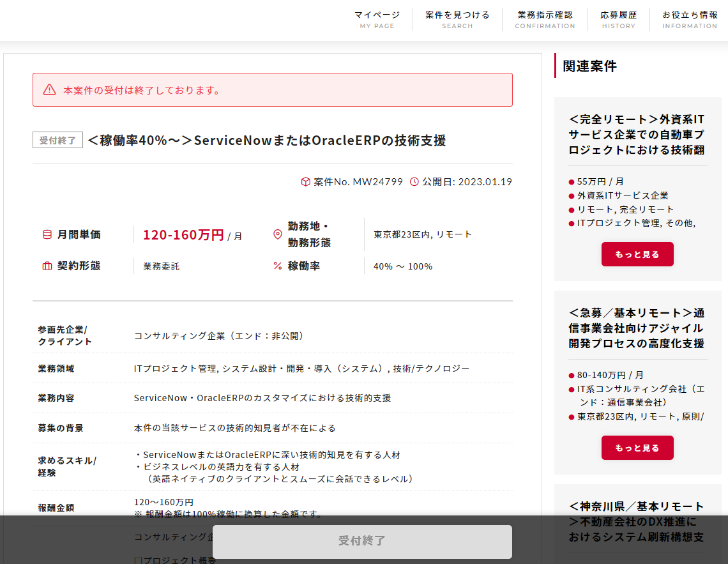The width and height of the screenshot is (728, 564).
Task: Click the 120-160万円 monthly rate value
Action: click(183, 235)
